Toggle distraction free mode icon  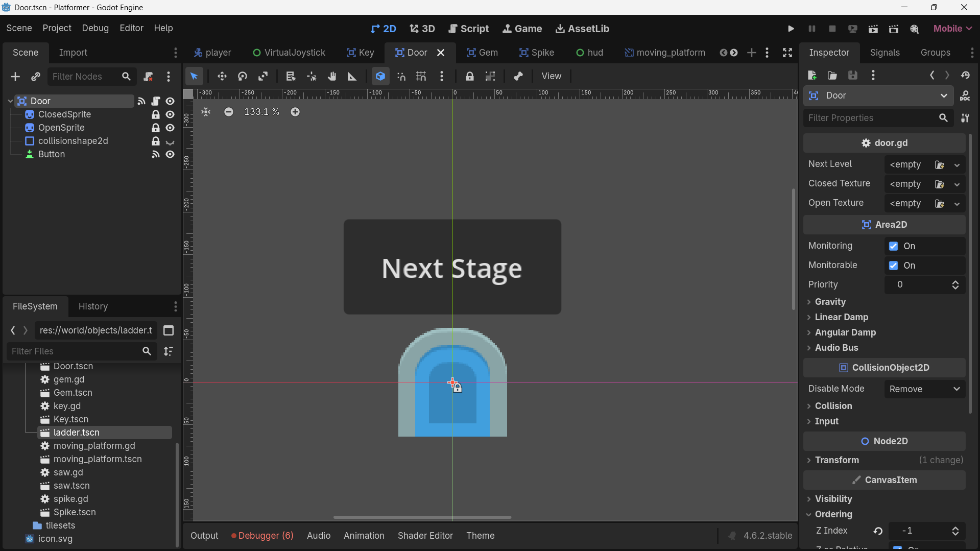787,53
